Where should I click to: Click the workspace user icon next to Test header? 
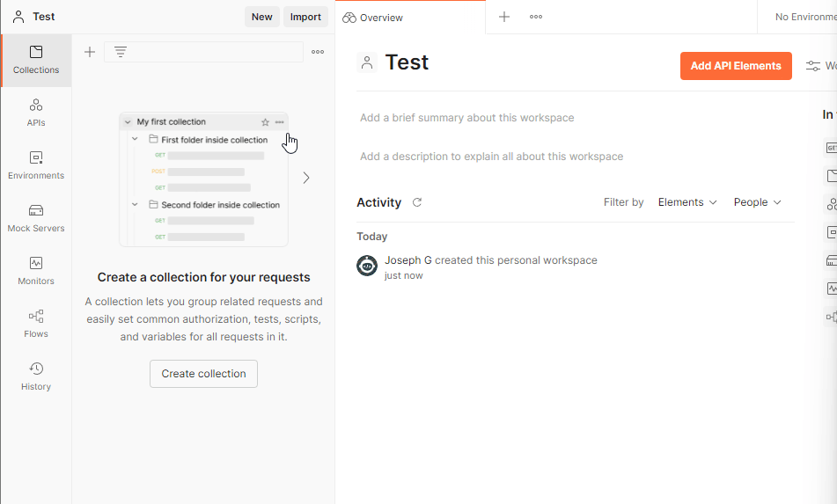tap(18, 17)
